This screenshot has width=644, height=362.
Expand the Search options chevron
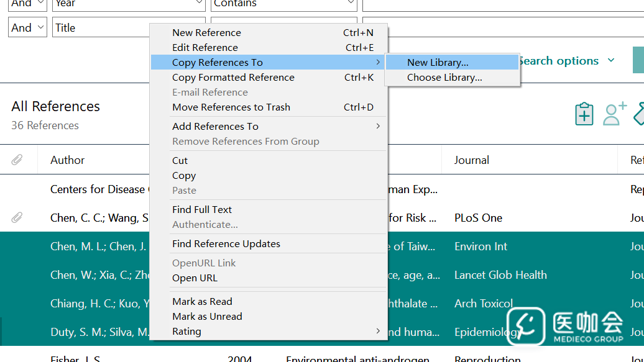click(x=610, y=61)
